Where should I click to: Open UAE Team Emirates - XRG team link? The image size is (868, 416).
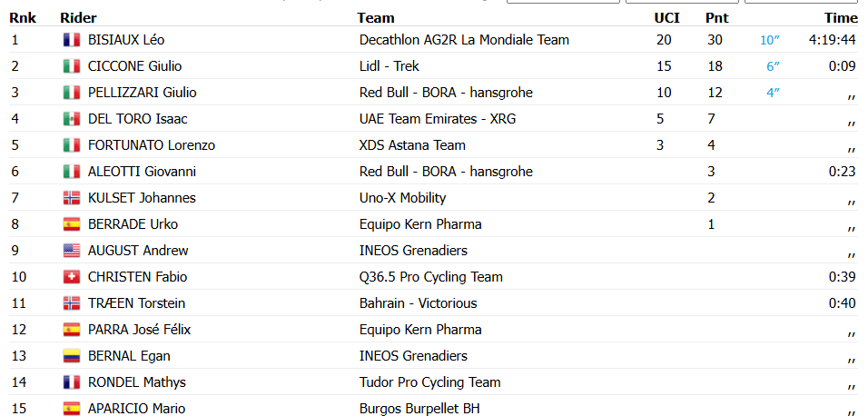[x=437, y=119]
